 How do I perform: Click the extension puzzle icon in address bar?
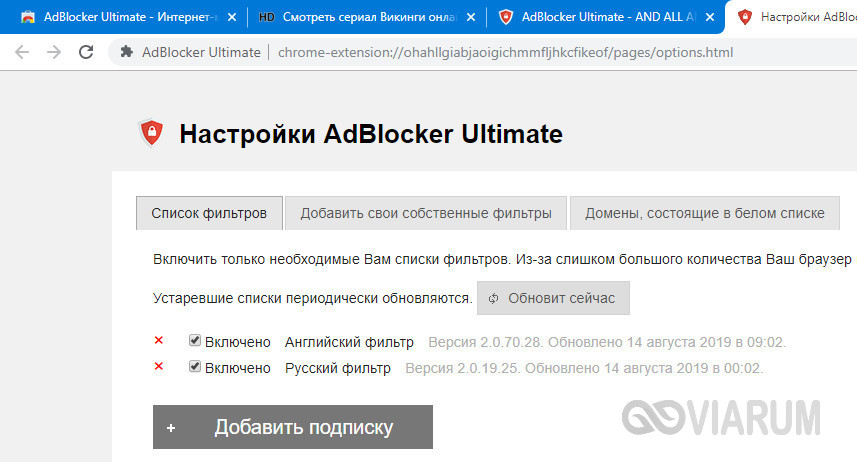point(127,52)
